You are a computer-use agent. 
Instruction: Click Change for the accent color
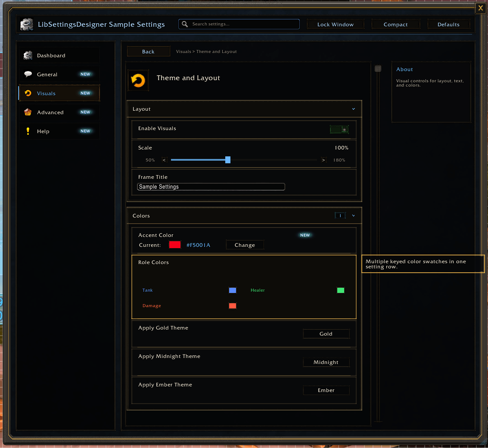click(245, 245)
